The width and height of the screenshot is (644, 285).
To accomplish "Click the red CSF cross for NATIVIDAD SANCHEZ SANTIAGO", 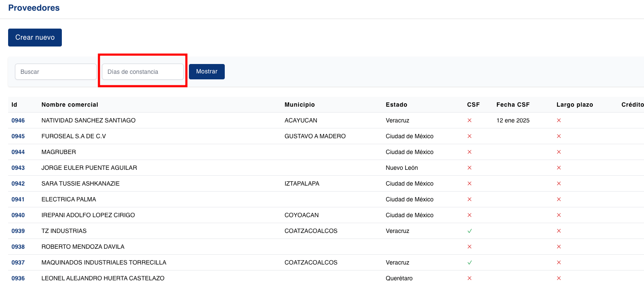I will [x=469, y=120].
